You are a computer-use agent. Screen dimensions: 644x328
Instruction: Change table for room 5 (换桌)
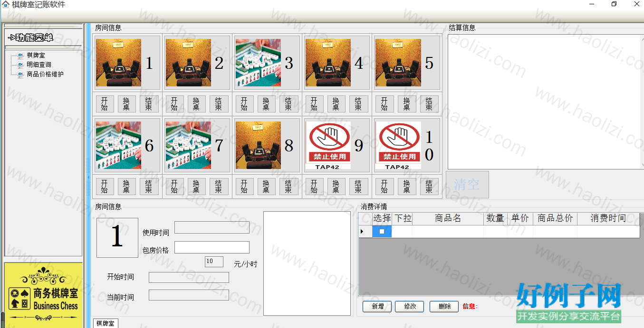click(x=406, y=104)
